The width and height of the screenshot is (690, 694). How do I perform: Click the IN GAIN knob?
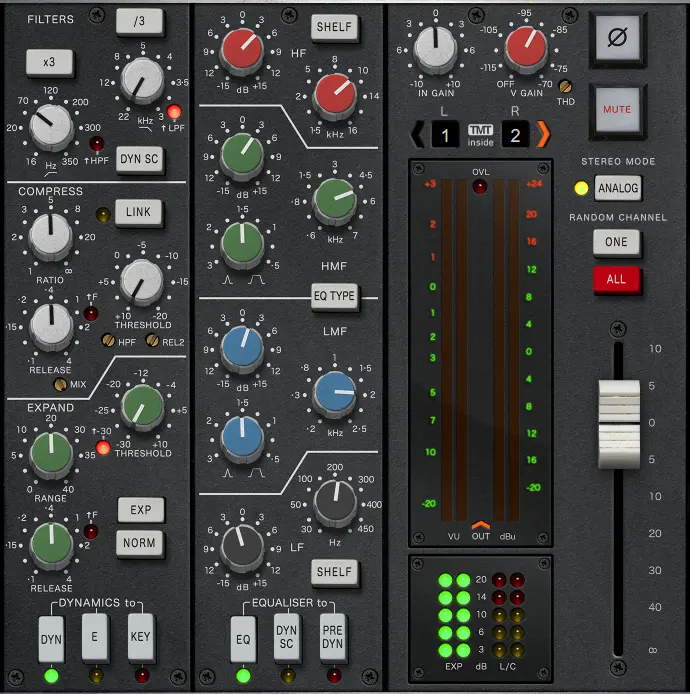[x=436, y=49]
